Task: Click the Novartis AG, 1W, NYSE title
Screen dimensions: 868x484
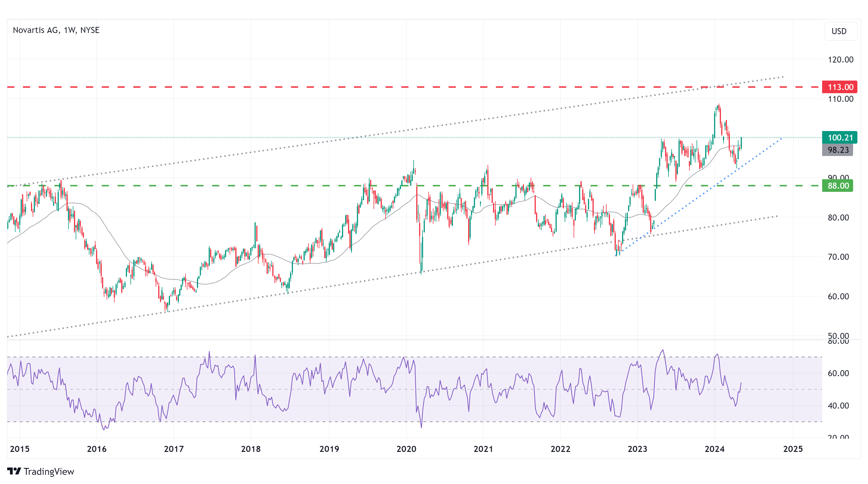Action: click(x=56, y=30)
